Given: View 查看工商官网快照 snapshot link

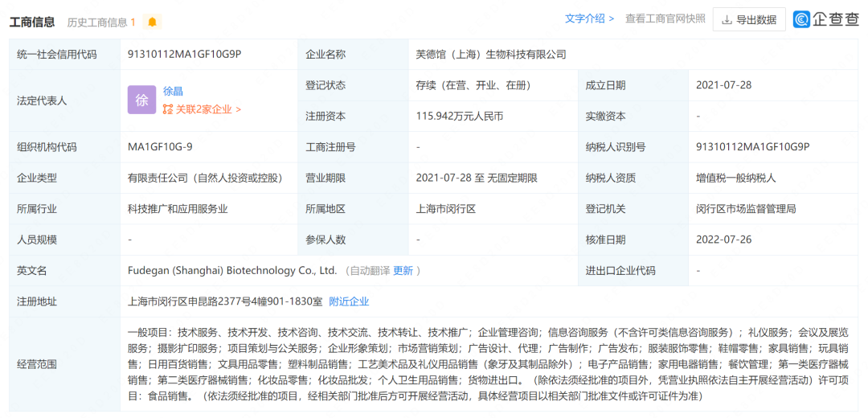Looking at the screenshot, I should pyautogui.click(x=665, y=18).
